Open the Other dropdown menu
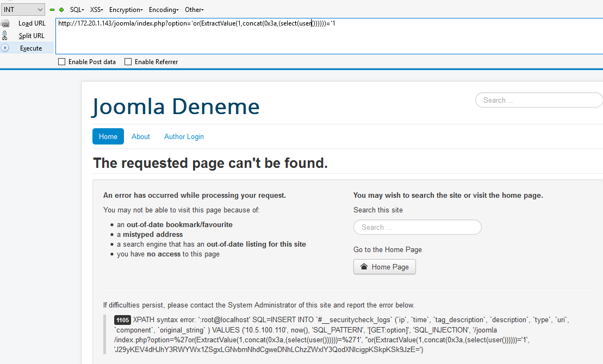 (194, 10)
